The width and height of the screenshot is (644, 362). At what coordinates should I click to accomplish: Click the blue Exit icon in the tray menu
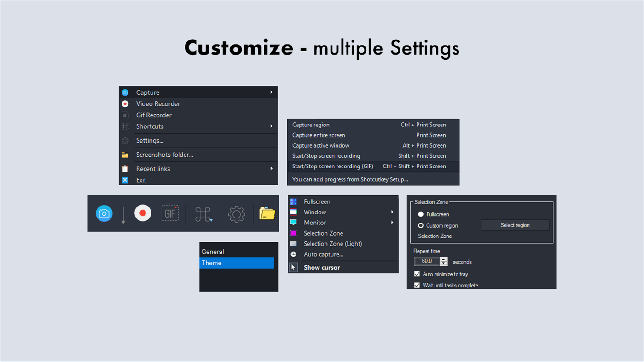coord(125,180)
